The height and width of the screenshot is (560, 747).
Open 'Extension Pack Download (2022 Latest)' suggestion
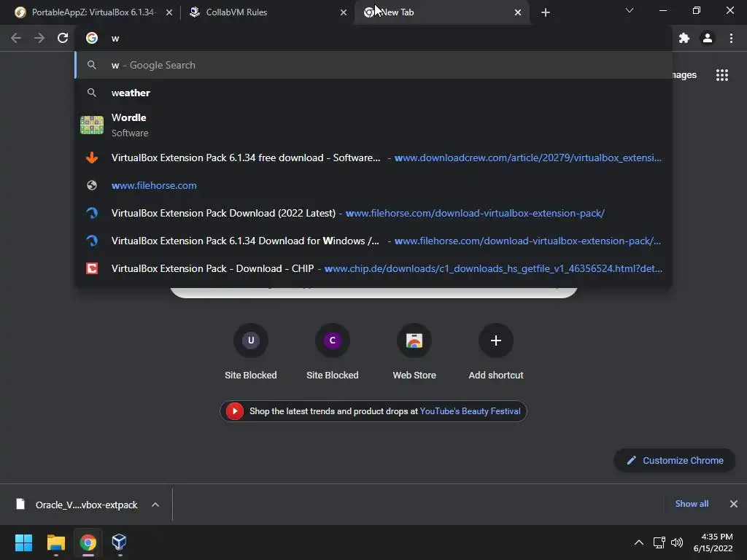click(373, 213)
